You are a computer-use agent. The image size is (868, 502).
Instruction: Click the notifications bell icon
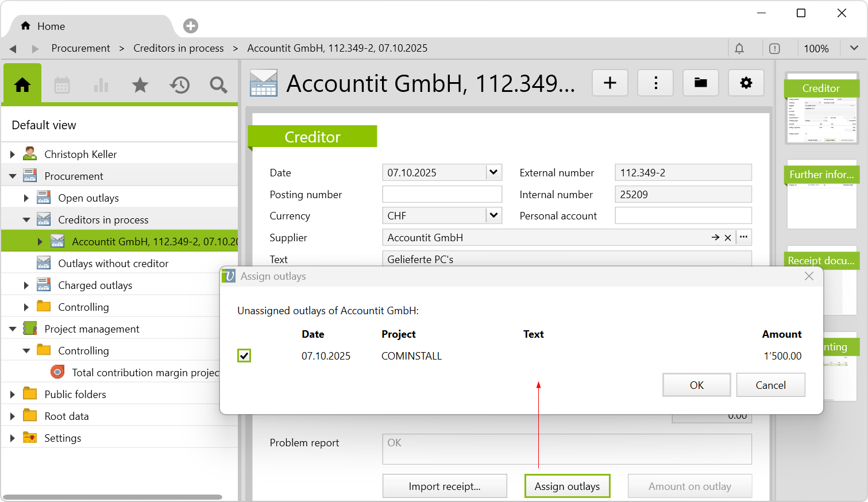coord(739,49)
